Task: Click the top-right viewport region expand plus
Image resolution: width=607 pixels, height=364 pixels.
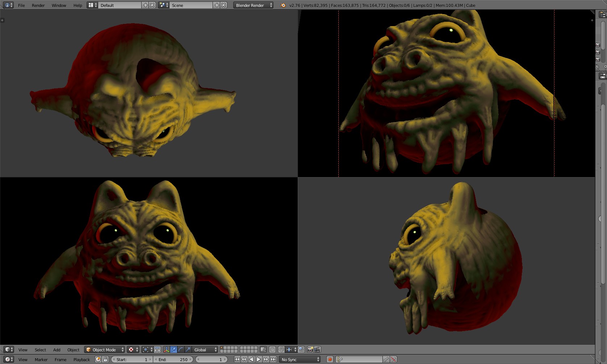Action: point(592,20)
